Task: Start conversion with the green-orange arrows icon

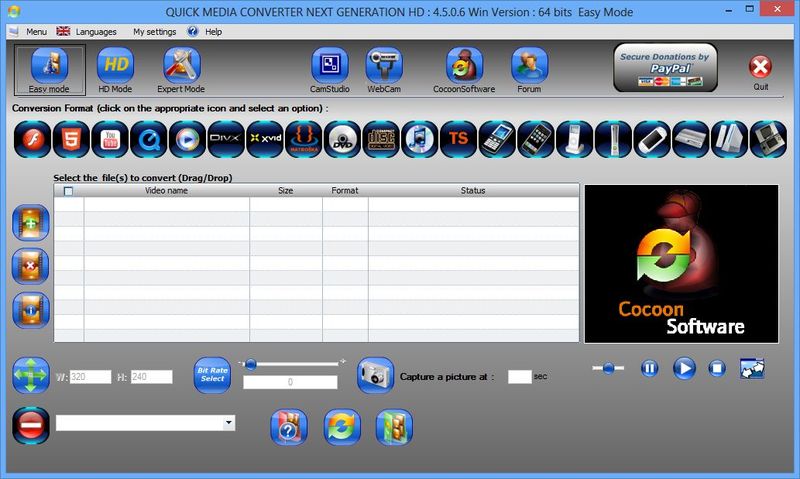Action: 342,427
